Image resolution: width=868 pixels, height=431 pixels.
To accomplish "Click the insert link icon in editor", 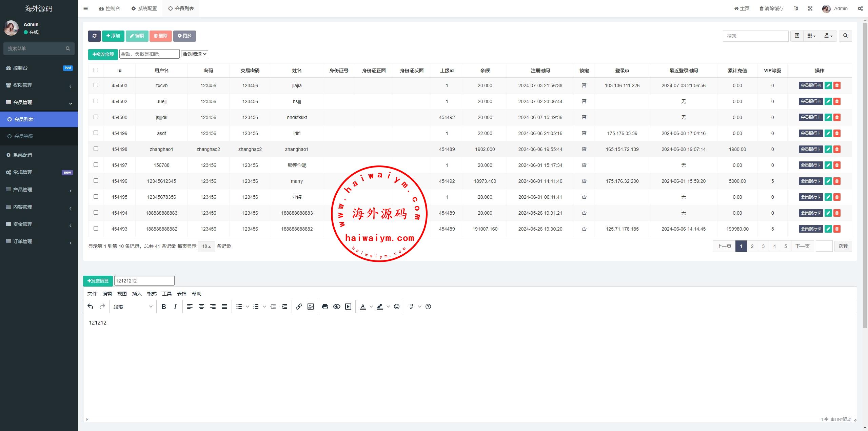I will click(299, 307).
